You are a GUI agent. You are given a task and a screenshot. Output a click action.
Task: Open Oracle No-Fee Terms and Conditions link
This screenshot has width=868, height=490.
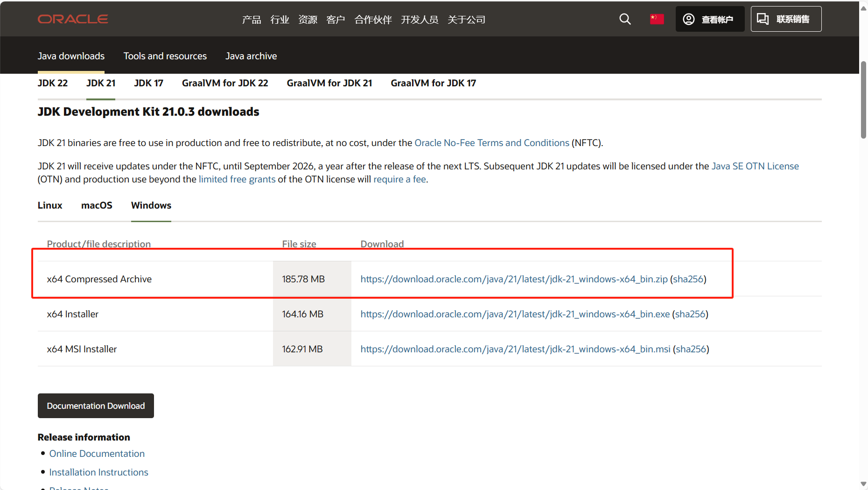(492, 143)
